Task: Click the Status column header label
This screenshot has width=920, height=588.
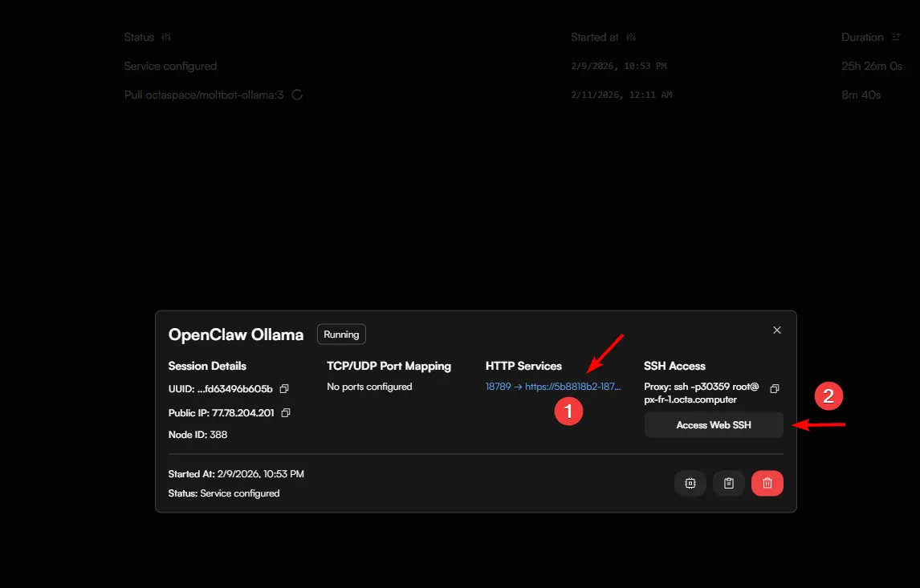Action: (139, 37)
